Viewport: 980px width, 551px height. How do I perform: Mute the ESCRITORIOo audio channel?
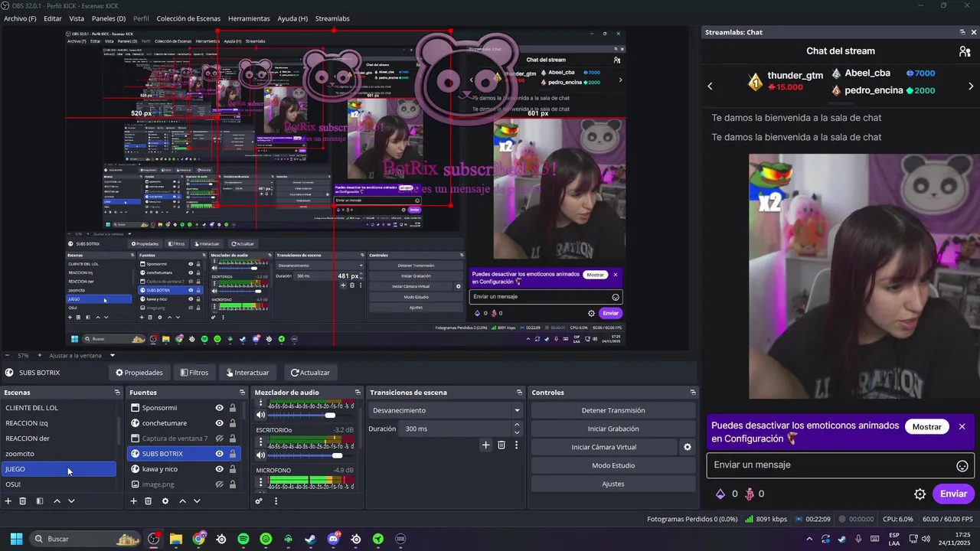(260, 455)
